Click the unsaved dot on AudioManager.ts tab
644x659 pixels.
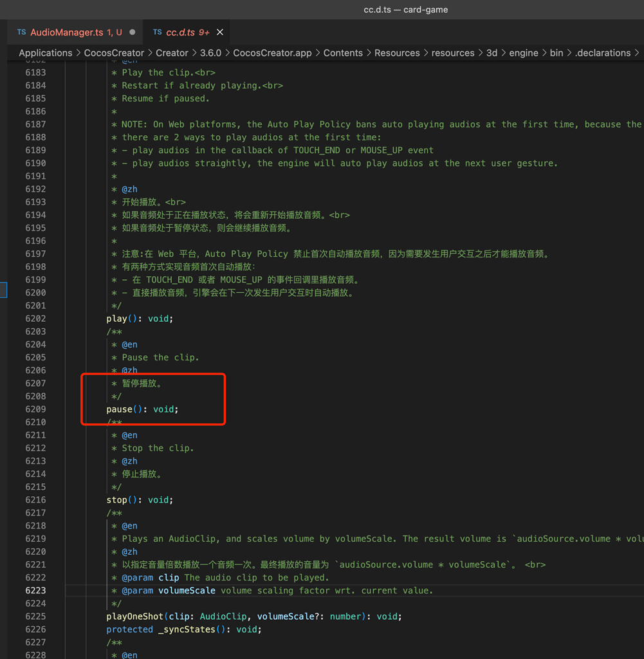click(x=133, y=32)
